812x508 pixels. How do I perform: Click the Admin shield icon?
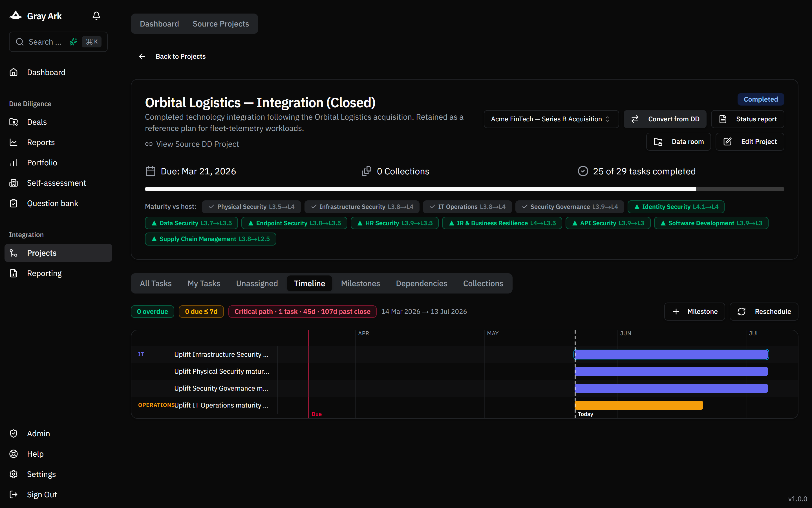click(14, 433)
